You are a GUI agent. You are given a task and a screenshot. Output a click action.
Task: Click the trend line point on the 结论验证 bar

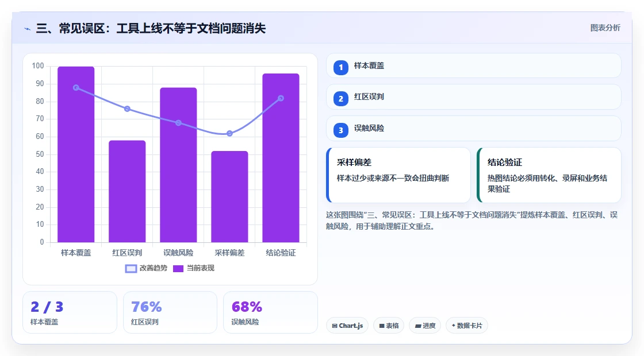tap(281, 98)
